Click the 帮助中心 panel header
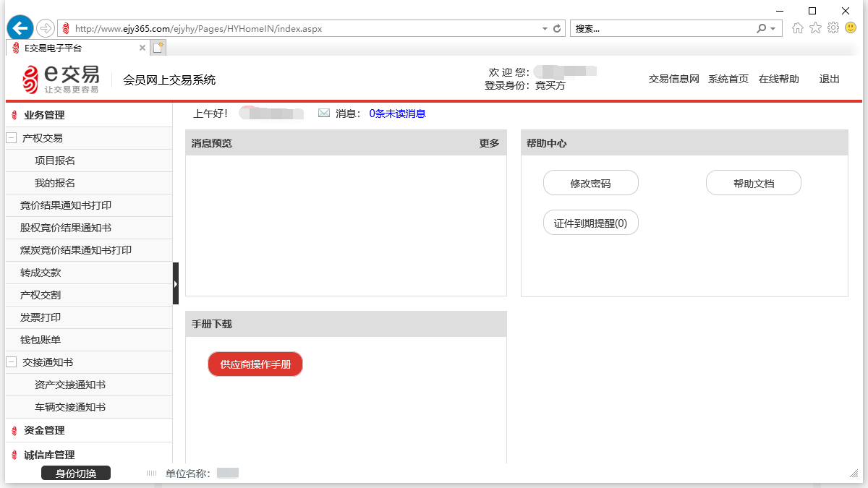Image resolution: width=868 pixels, height=488 pixels. click(684, 143)
